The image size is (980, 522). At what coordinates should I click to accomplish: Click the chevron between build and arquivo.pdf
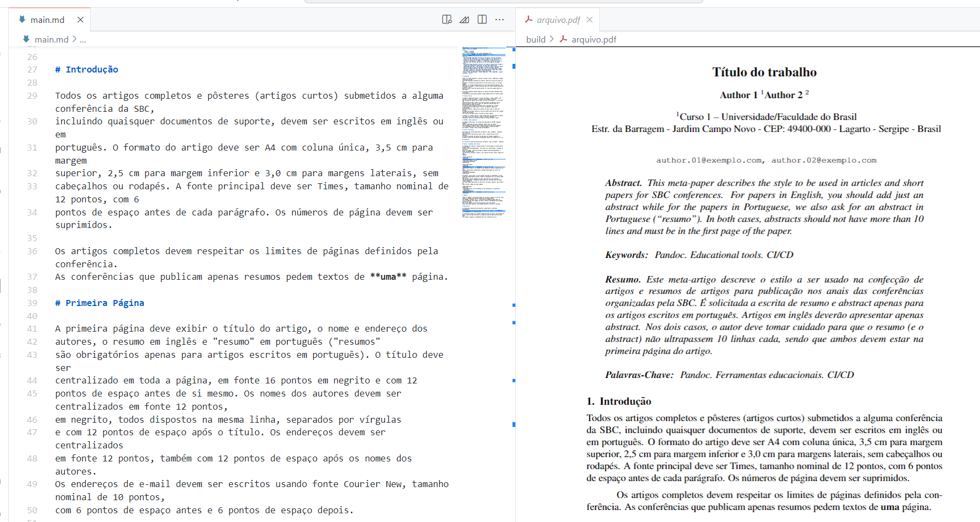coord(551,39)
